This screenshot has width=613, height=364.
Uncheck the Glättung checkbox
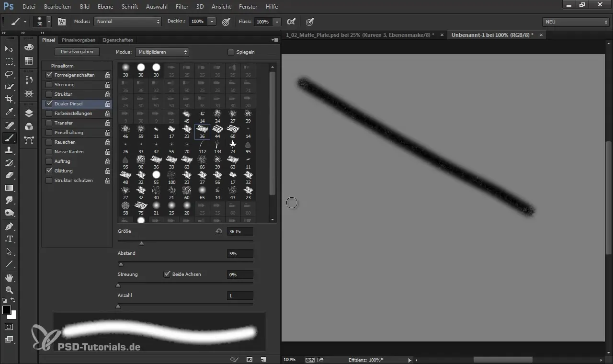pos(49,171)
